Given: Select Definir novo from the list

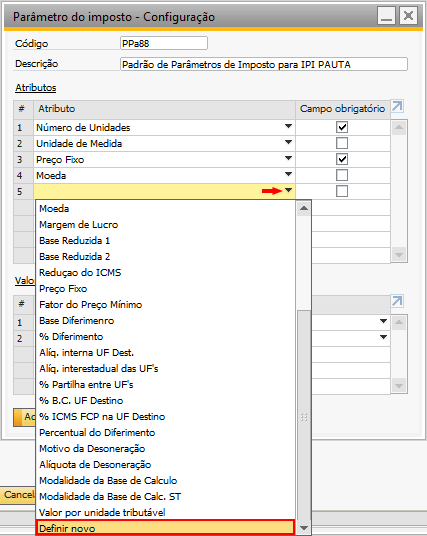Looking at the screenshot, I should pyautogui.click(x=165, y=528).
